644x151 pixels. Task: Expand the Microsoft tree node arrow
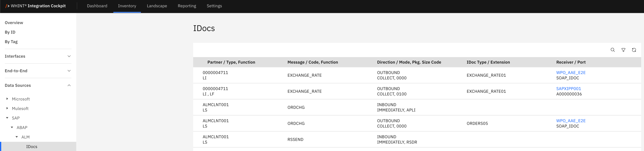click(7, 99)
